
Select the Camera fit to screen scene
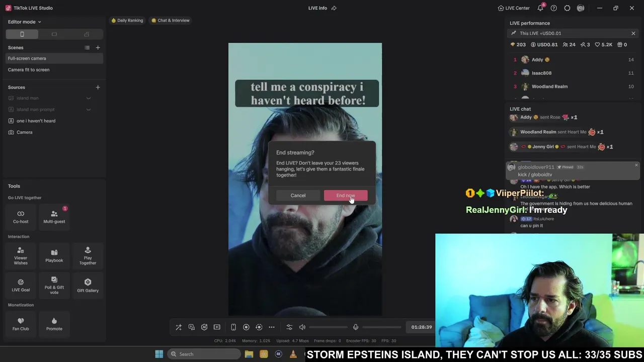(x=54, y=70)
